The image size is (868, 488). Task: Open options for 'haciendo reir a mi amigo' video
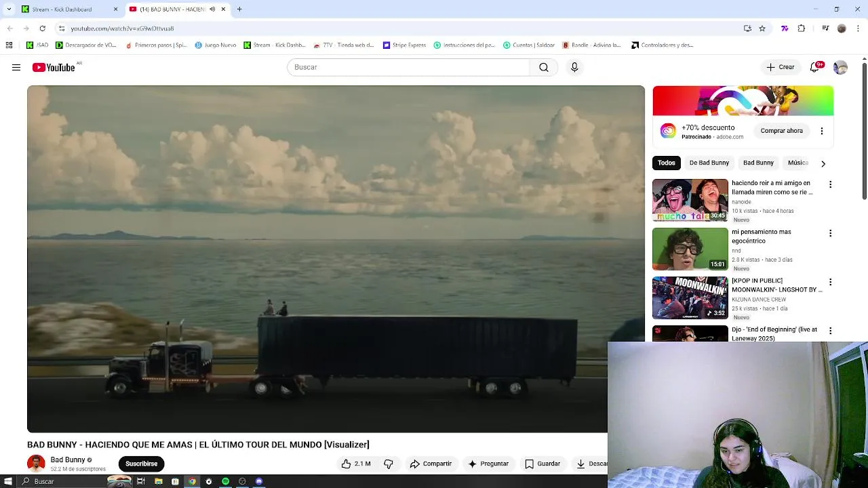[830, 184]
